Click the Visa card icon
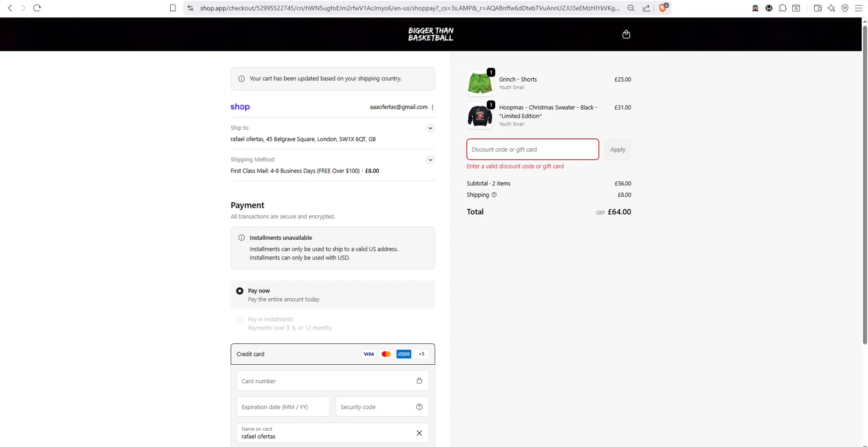 point(369,354)
